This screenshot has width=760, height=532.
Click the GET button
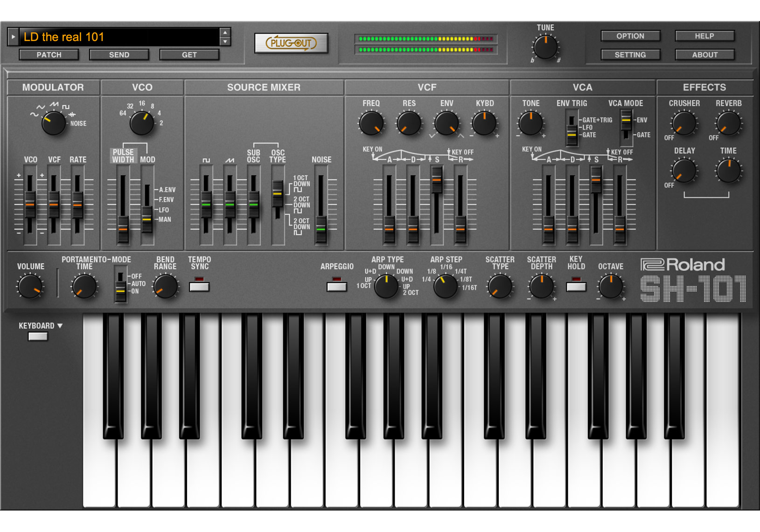(x=189, y=55)
